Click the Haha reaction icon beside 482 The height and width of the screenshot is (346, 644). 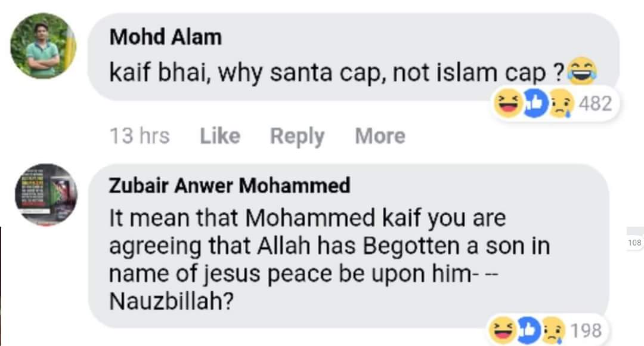point(507,104)
